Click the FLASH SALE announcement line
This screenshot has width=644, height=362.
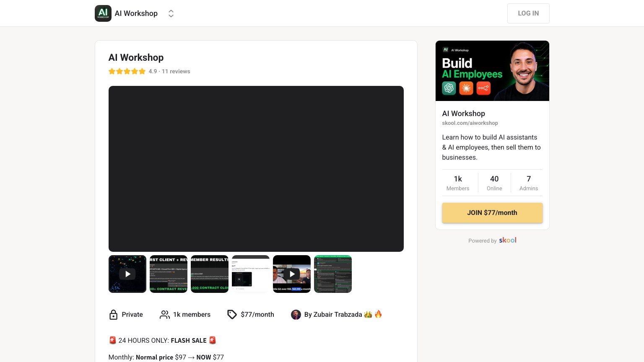pyautogui.click(x=163, y=340)
